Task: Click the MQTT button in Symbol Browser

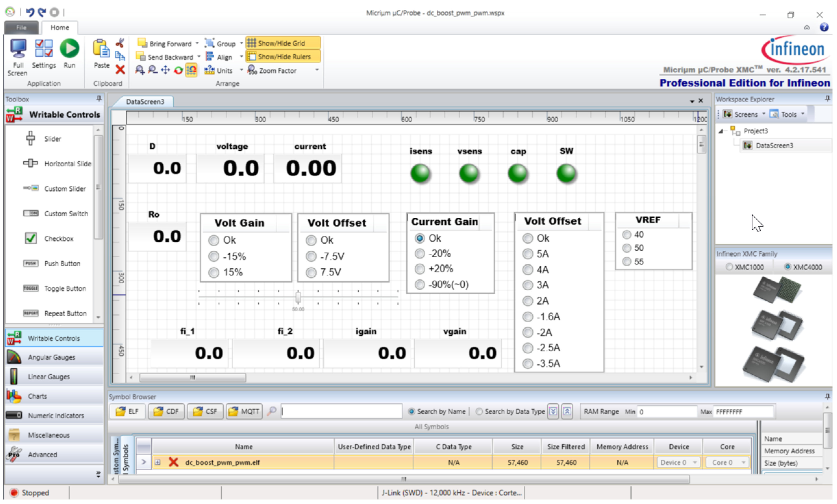Action: click(244, 412)
